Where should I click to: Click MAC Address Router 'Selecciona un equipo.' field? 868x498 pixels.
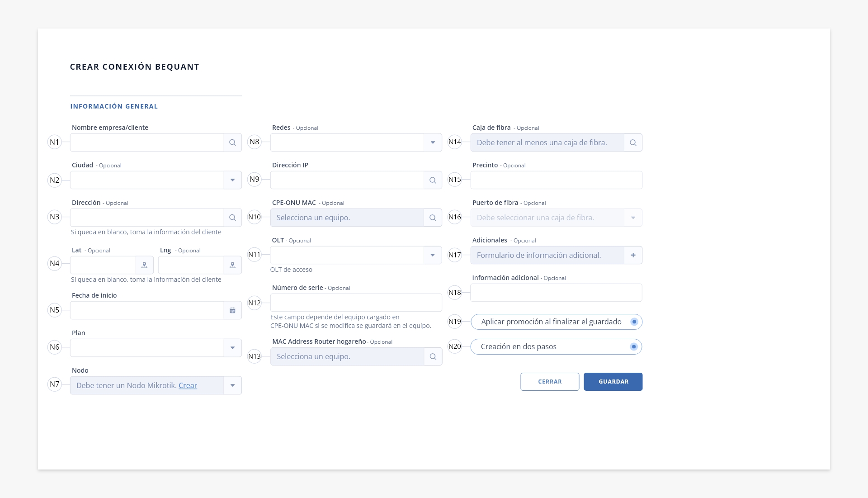[x=347, y=356]
